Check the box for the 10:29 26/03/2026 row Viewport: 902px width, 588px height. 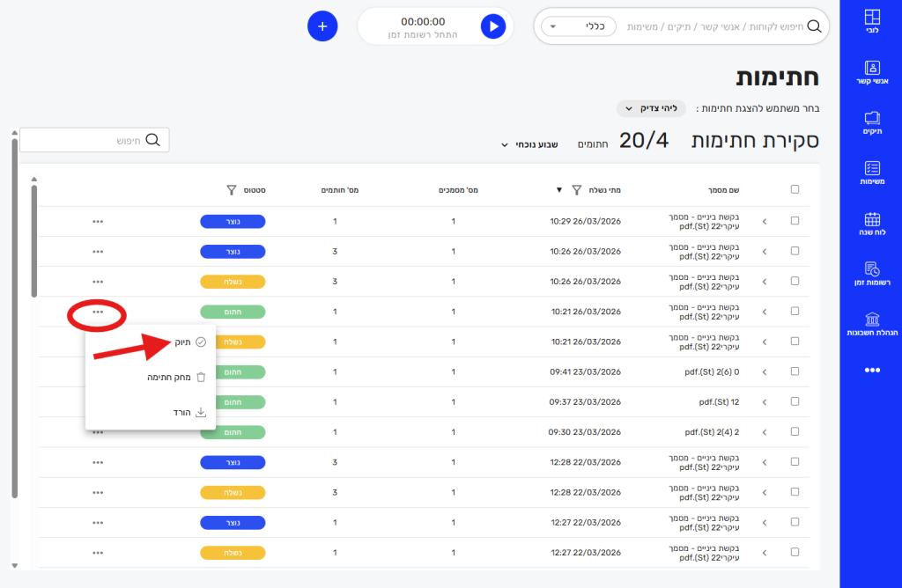coord(795,221)
